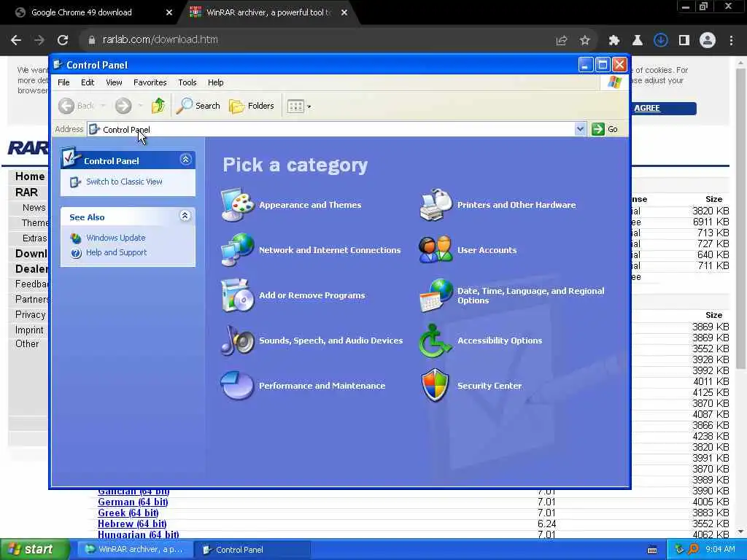Click the taskbar clock showing 9:04 AM
747x560 pixels.
point(720,550)
